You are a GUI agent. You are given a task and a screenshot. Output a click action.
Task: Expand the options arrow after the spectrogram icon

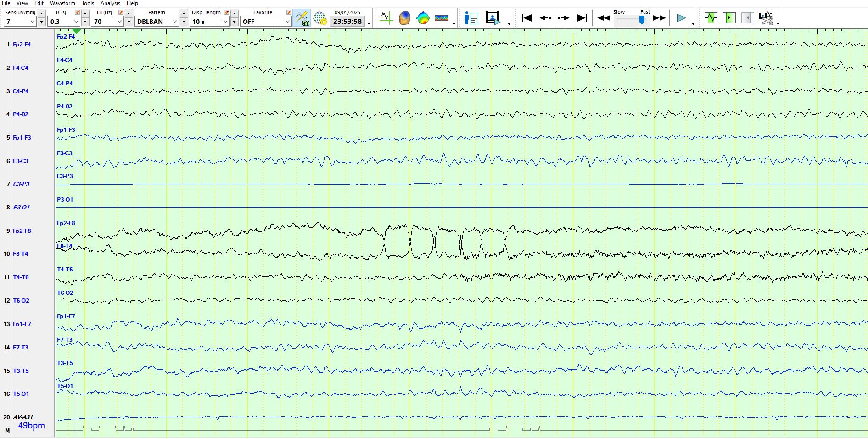pyautogui.click(x=454, y=23)
